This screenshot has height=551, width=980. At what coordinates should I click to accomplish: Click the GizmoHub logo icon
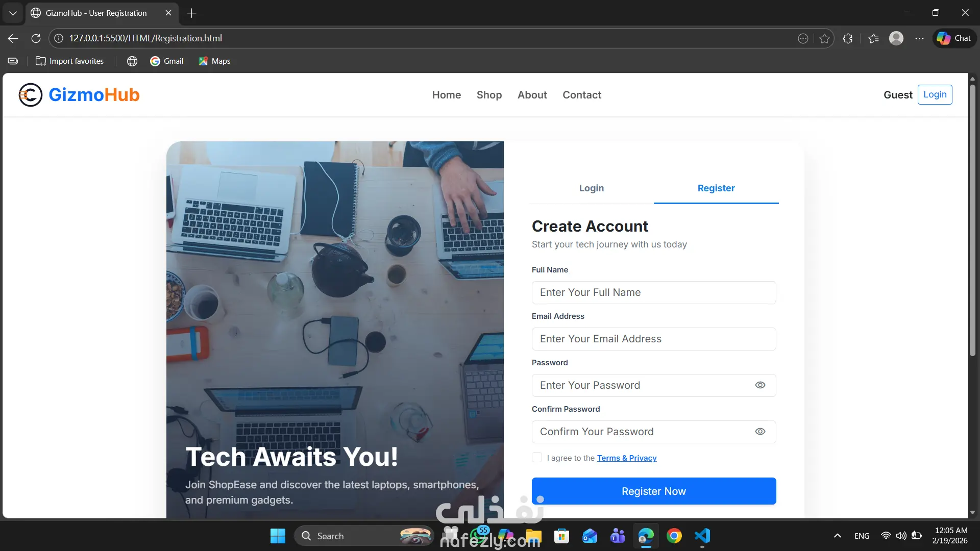(30, 95)
